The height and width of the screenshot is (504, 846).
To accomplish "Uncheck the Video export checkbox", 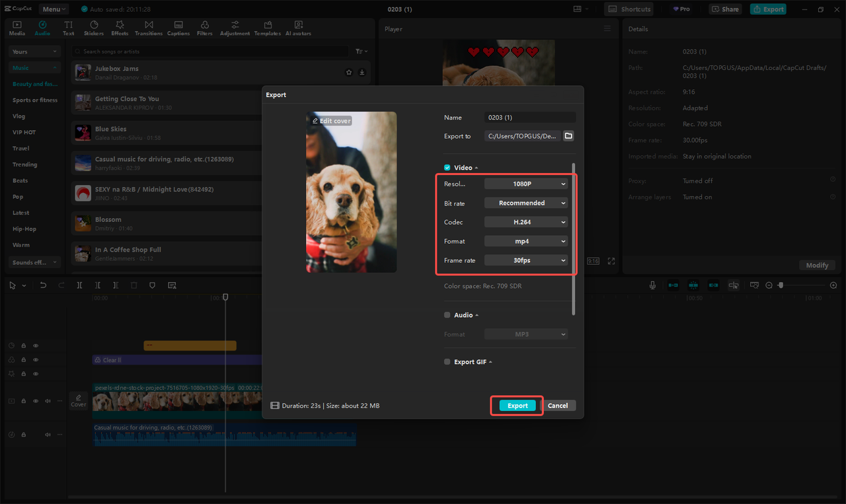I will point(447,167).
